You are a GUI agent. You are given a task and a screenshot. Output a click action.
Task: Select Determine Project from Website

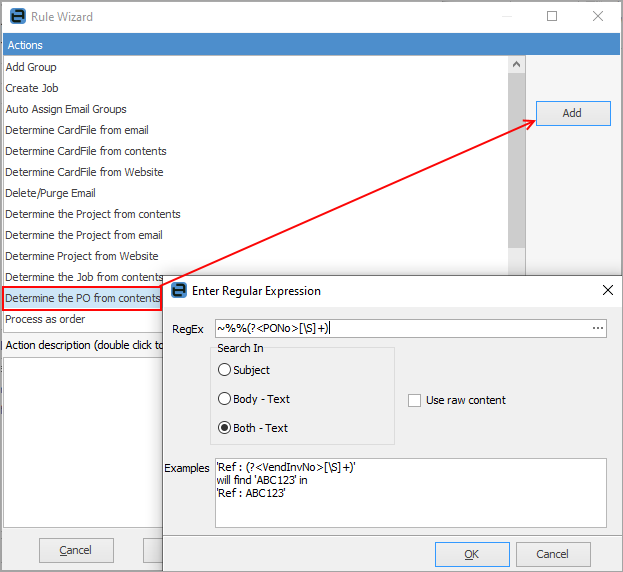82,256
